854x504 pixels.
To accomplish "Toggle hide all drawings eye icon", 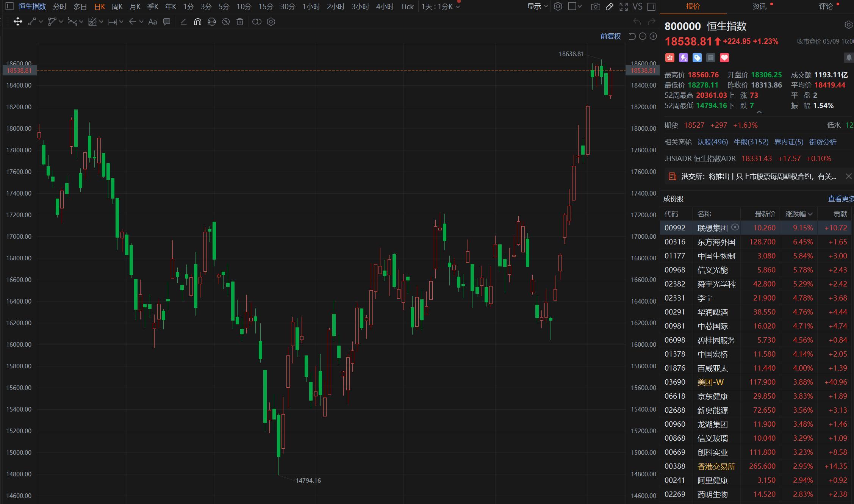I will coord(226,22).
